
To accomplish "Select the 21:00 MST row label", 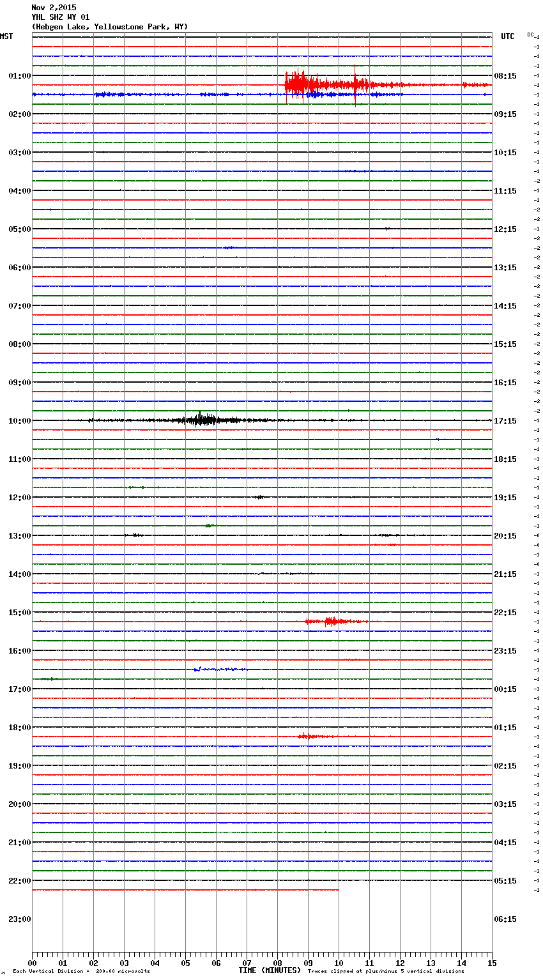I will [20, 843].
